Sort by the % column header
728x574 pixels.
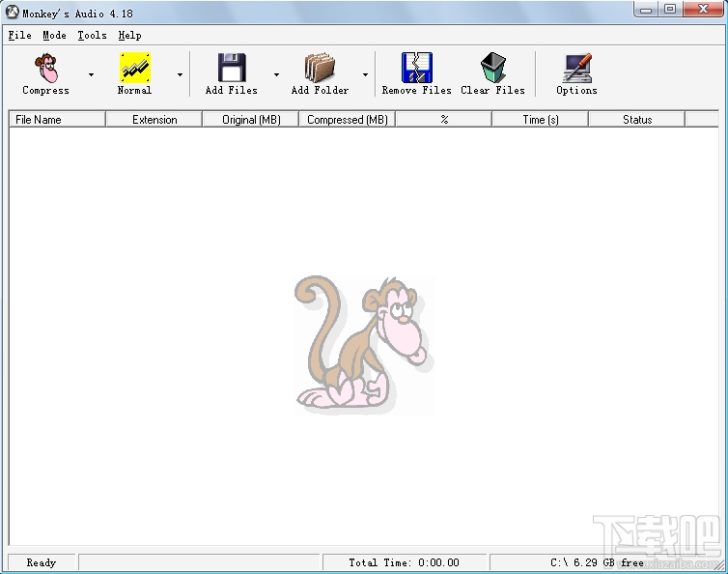coord(444,120)
